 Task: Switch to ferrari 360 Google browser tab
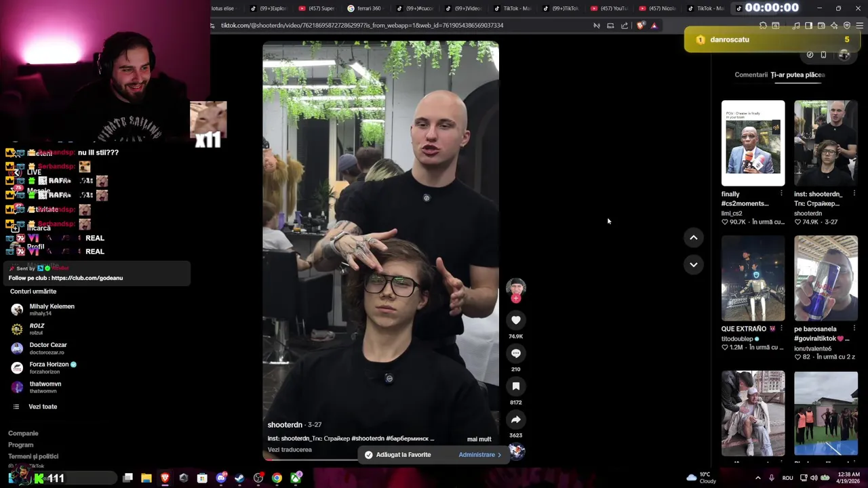pyautogui.click(x=364, y=8)
